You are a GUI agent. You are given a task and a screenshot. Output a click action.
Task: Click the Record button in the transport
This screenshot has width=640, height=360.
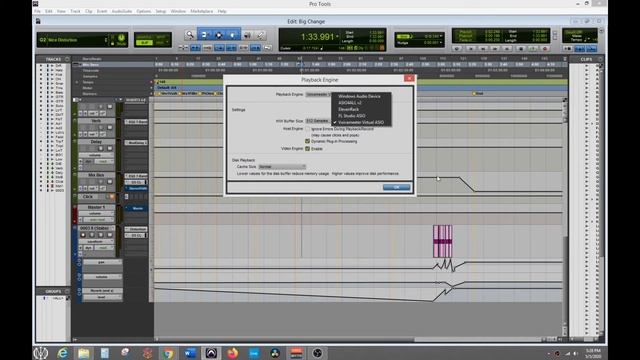(x=544, y=49)
